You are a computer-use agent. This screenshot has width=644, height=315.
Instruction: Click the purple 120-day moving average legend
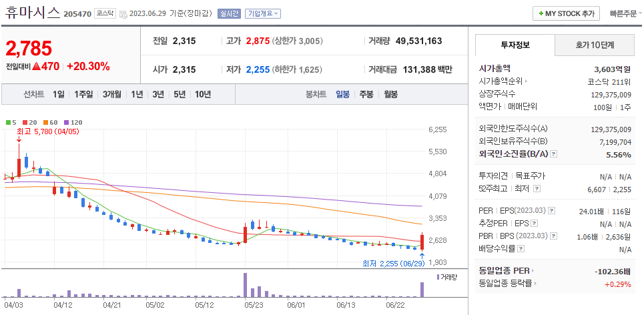tap(73, 122)
